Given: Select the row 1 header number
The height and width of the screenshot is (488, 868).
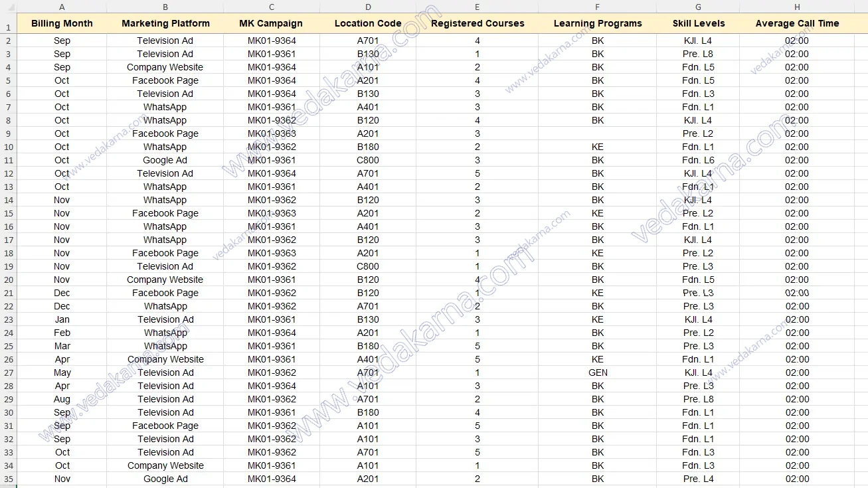Looking at the screenshot, I should pos(9,24).
